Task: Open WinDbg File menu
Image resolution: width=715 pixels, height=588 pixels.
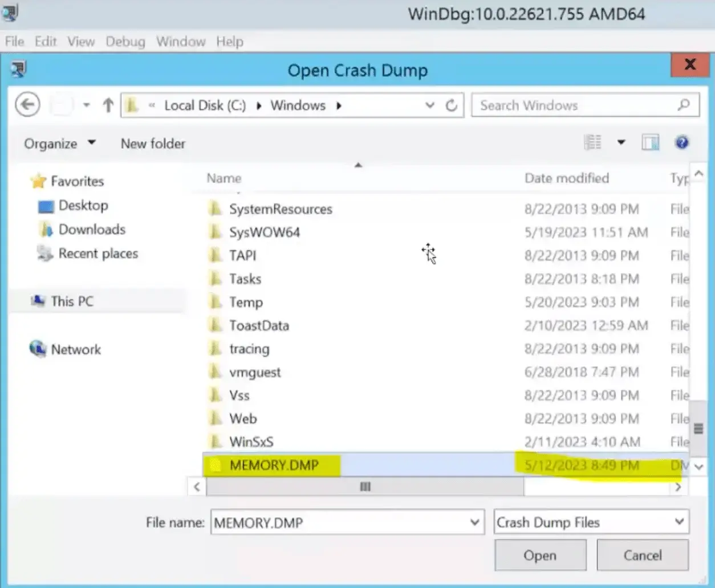Action: (x=15, y=42)
